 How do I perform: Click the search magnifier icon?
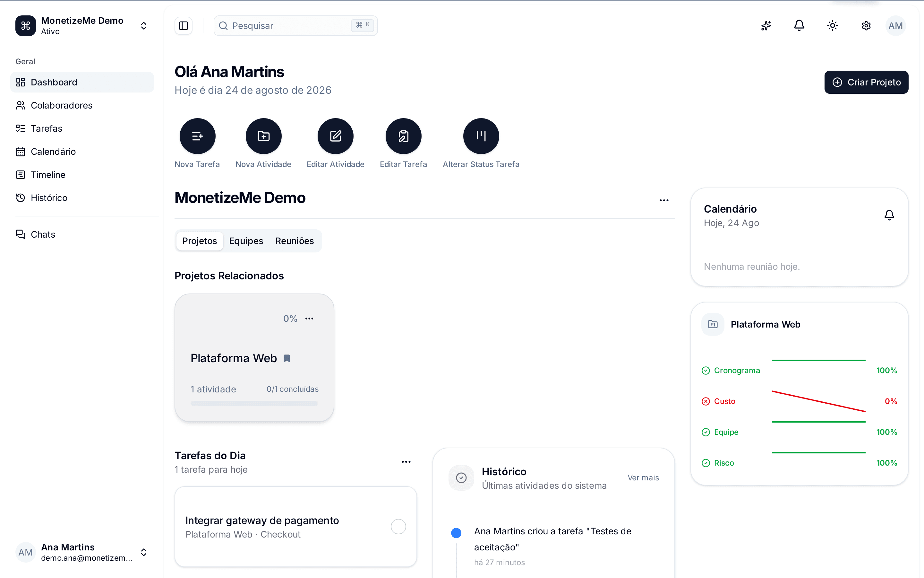[x=223, y=26]
